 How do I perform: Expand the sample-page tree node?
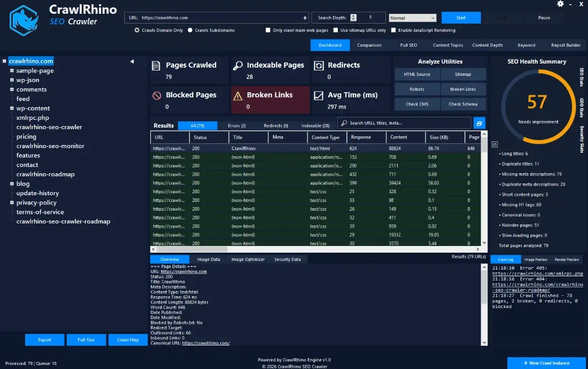(12, 70)
